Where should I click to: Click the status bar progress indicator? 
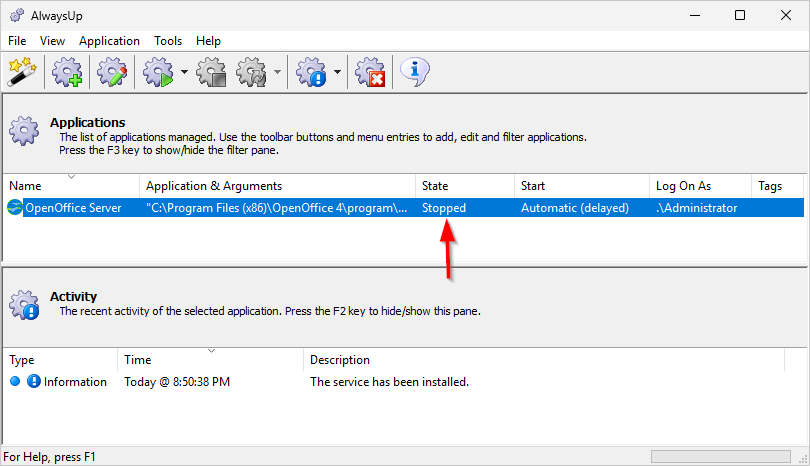(x=721, y=457)
